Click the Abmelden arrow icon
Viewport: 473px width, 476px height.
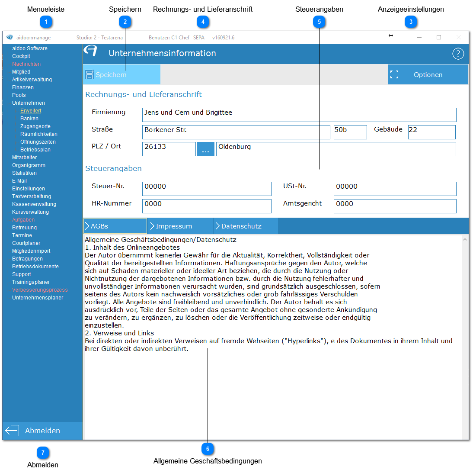click(x=12, y=431)
